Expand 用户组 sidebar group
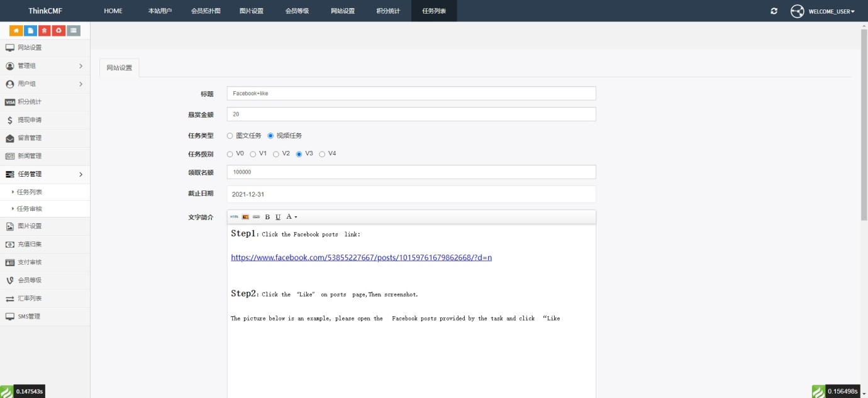 pyautogui.click(x=45, y=84)
